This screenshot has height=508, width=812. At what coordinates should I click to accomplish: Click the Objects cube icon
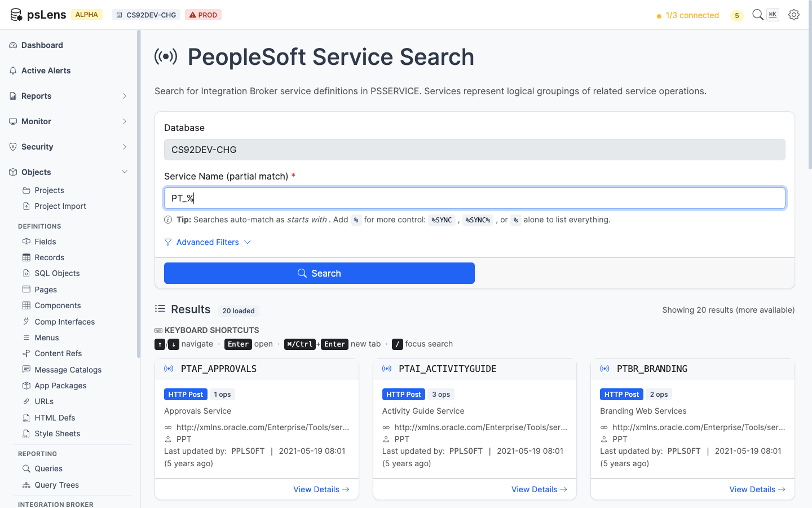tap(13, 172)
